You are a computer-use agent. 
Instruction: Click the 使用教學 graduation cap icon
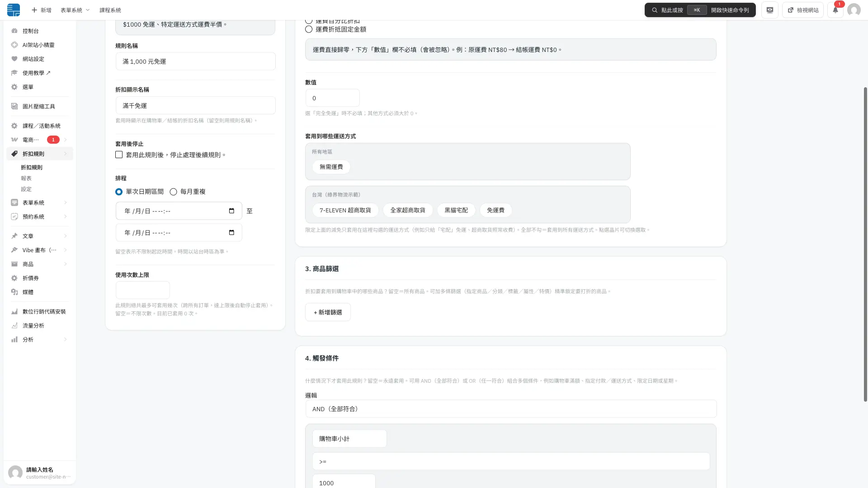[x=14, y=73]
